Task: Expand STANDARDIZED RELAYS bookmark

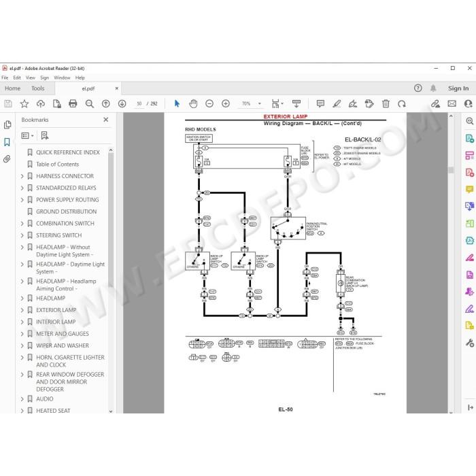Action: (x=22, y=188)
